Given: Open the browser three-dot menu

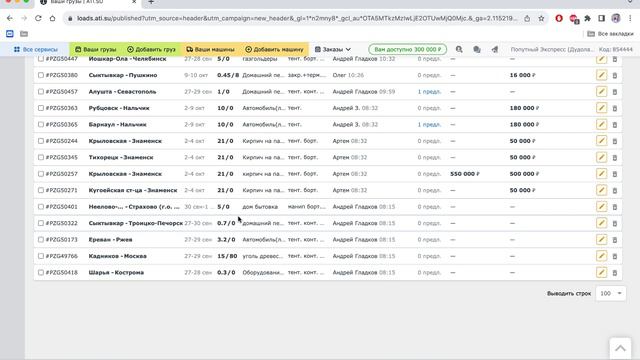Looking at the screenshot, I should [630, 18].
